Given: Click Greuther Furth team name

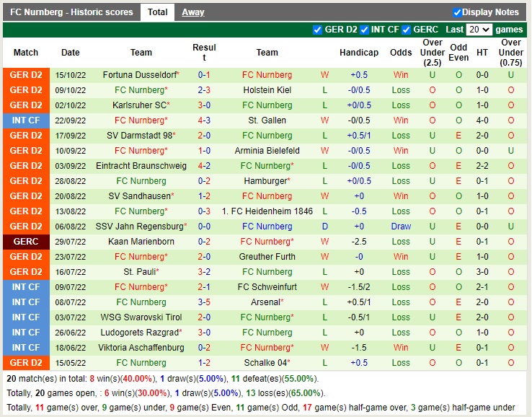Looking at the screenshot, I should point(267,257).
